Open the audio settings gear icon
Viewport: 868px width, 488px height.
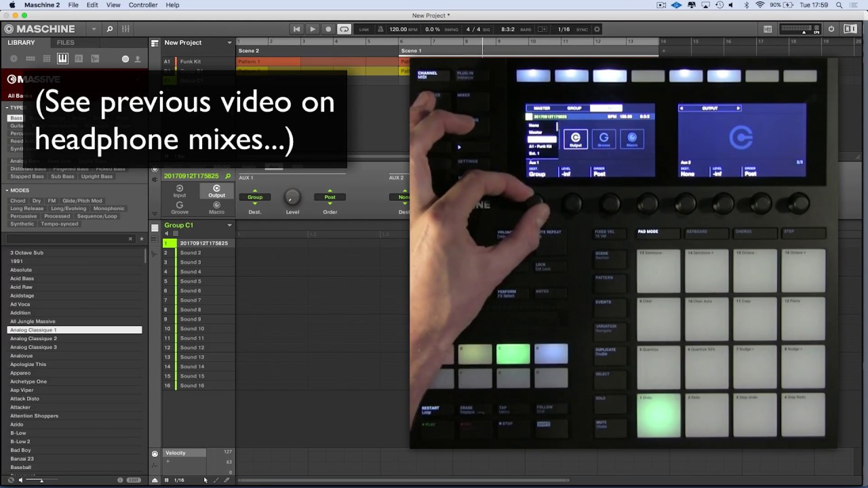coord(597,29)
